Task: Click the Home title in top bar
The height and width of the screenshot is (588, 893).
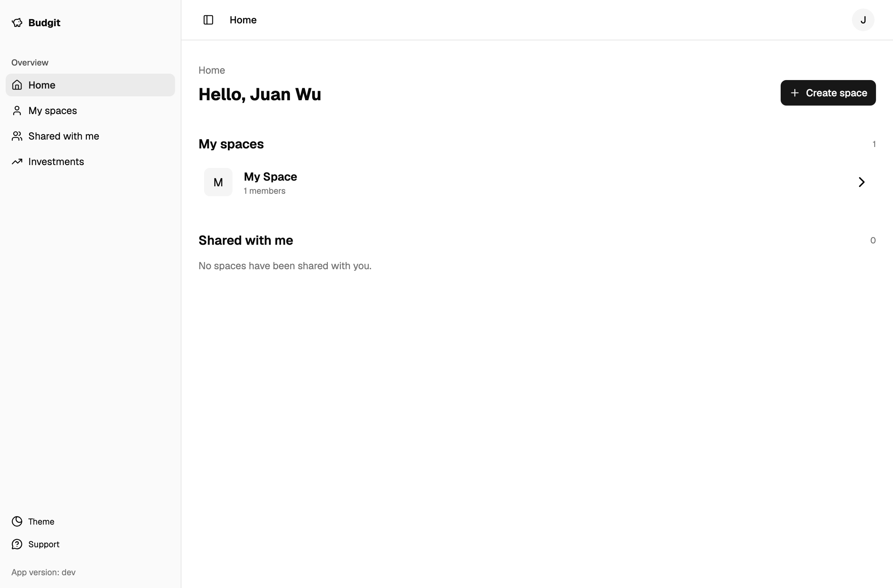Action: coord(243,20)
